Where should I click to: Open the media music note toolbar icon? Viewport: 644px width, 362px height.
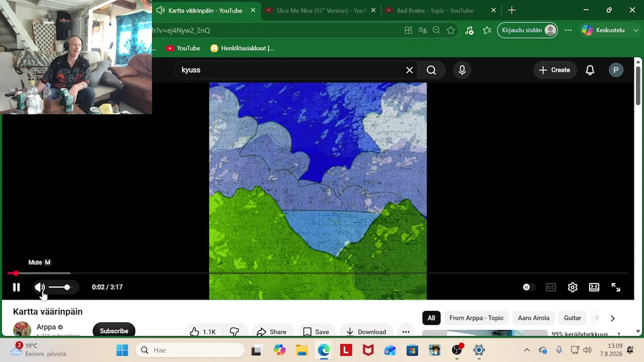coord(469,30)
